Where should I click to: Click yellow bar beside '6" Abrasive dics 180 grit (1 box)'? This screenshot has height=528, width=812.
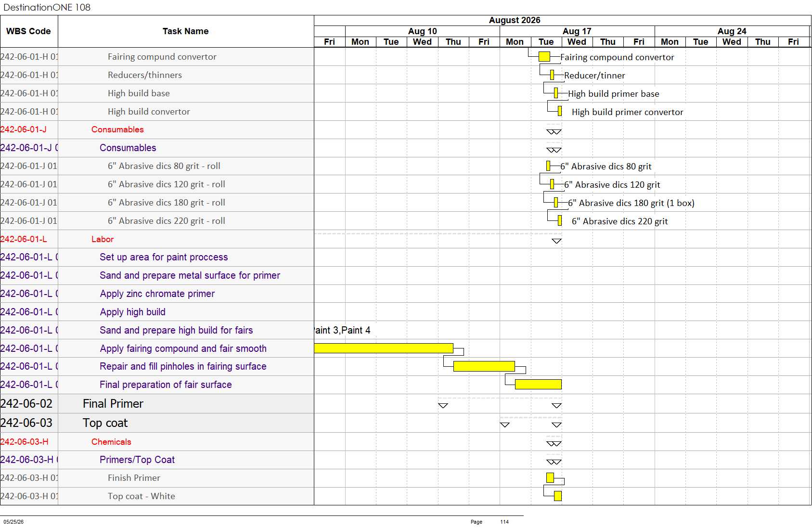[x=556, y=203]
